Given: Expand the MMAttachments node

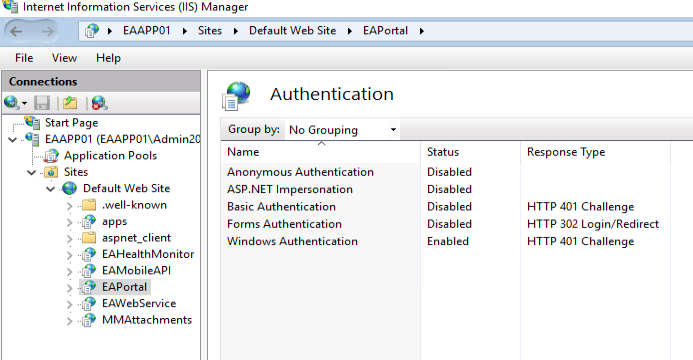Looking at the screenshot, I should tap(70, 321).
